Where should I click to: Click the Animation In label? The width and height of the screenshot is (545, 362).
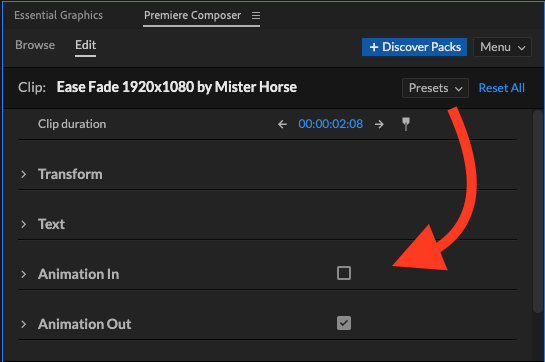coord(79,274)
